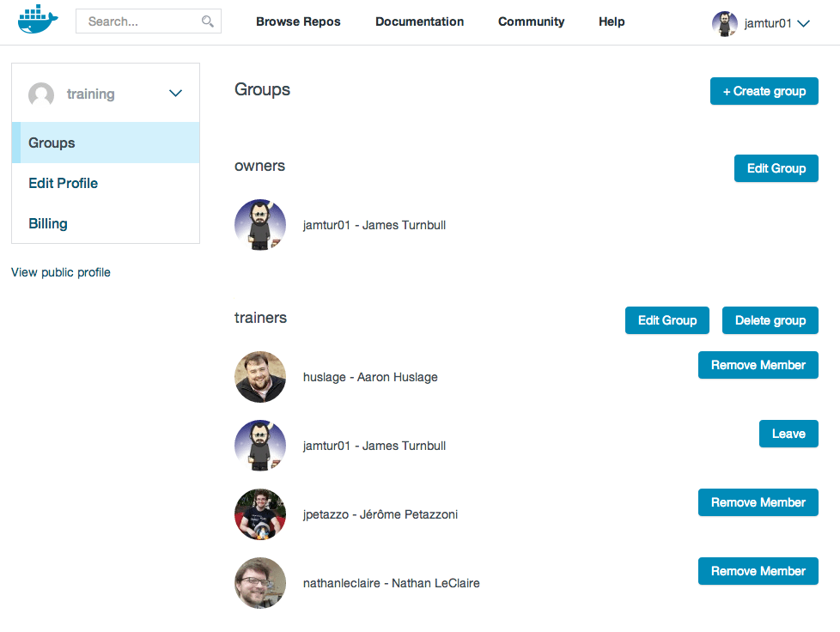Click Jérôme Petazzoni's profile picture

click(x=260, y=514)
